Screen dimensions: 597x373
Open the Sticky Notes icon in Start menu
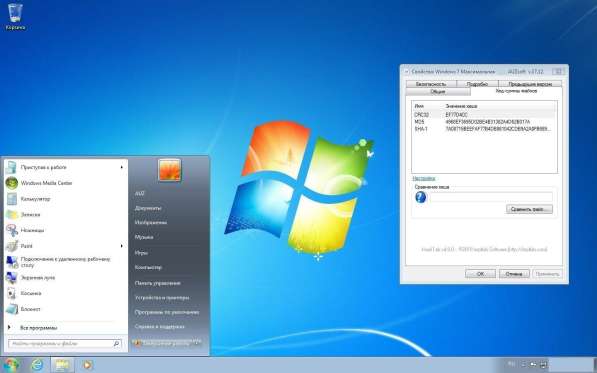(x=11, y=215)
